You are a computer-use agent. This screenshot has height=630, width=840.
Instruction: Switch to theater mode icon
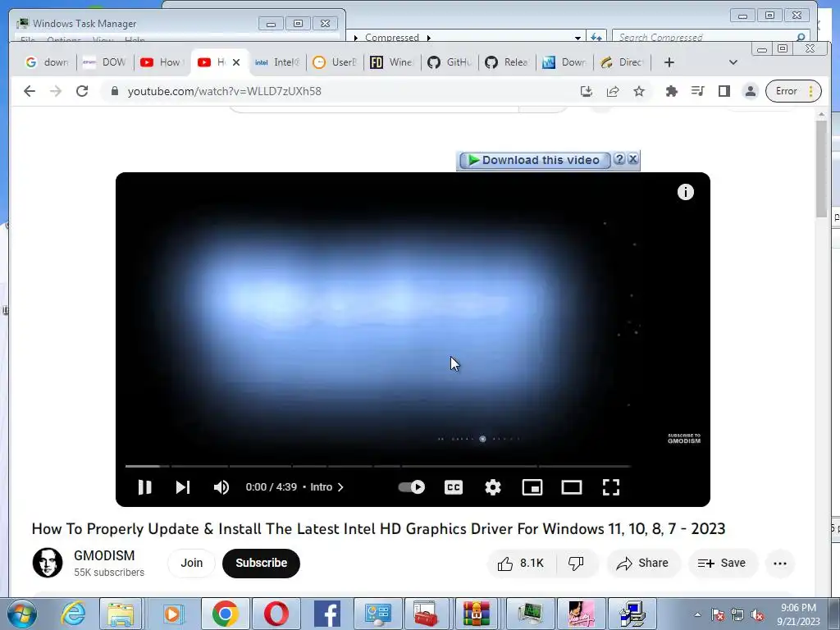pyautogui.click(x=572, y=487)
